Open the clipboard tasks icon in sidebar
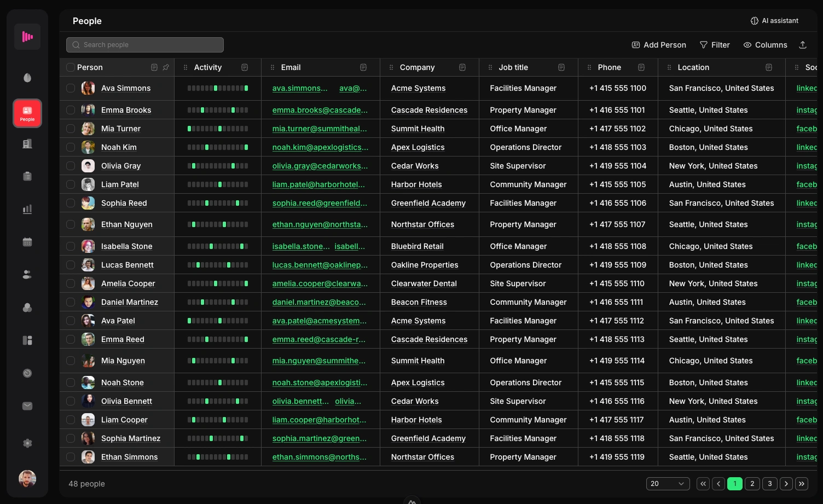Viewport: 823px width, 504px height. coord(27,176)
